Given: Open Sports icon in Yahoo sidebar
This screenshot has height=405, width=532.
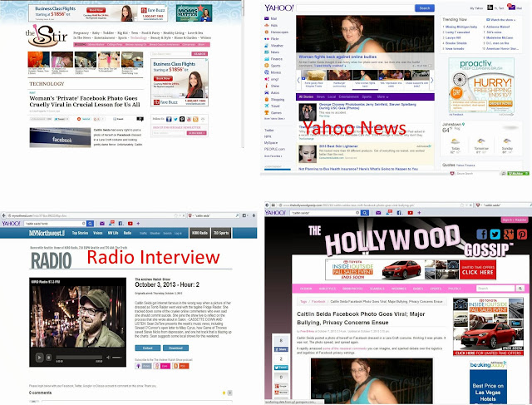Looking at the screenshot, I should [267, 66].
